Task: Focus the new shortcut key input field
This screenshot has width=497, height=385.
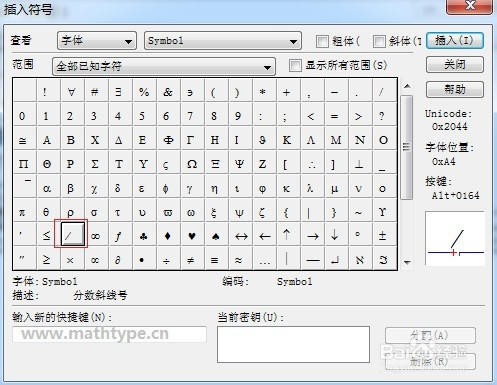Action: click(109, 334)
